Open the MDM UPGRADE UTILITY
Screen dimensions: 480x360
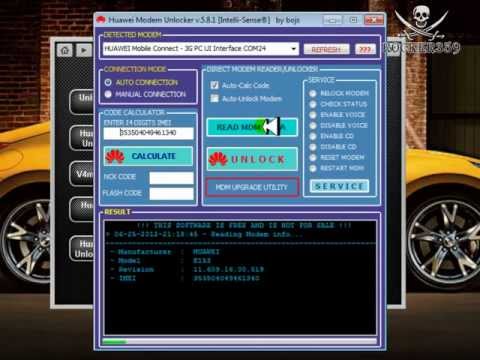pyautogui.click(x=252, y=187)
